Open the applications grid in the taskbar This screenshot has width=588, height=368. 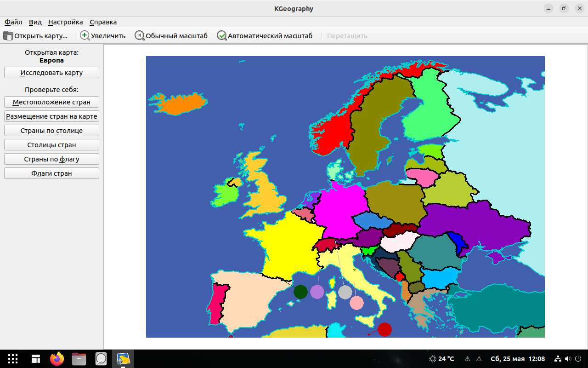(13, 359)
